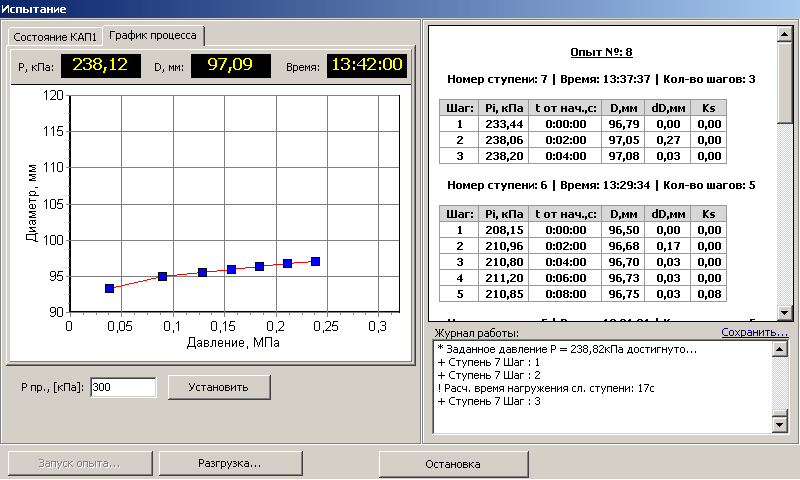Click the Запуск опыта... button
This screenshot has width=800, height=480.
(x=79, y=465)
